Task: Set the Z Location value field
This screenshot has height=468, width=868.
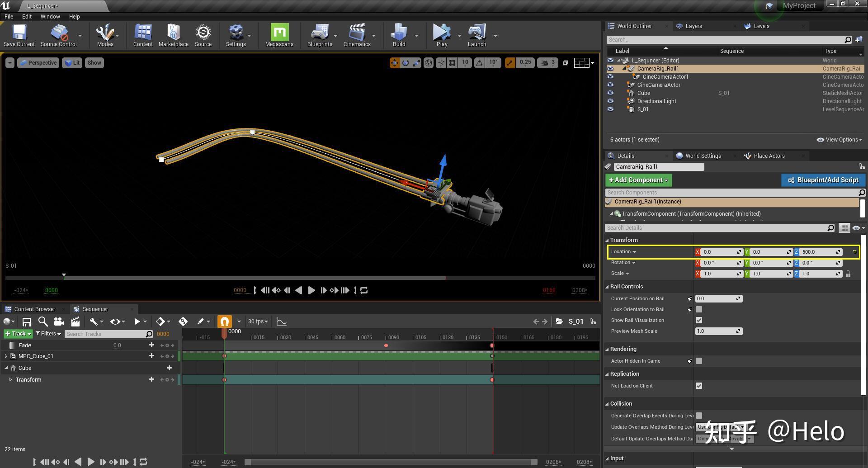Action: click(x=817, y=252)
